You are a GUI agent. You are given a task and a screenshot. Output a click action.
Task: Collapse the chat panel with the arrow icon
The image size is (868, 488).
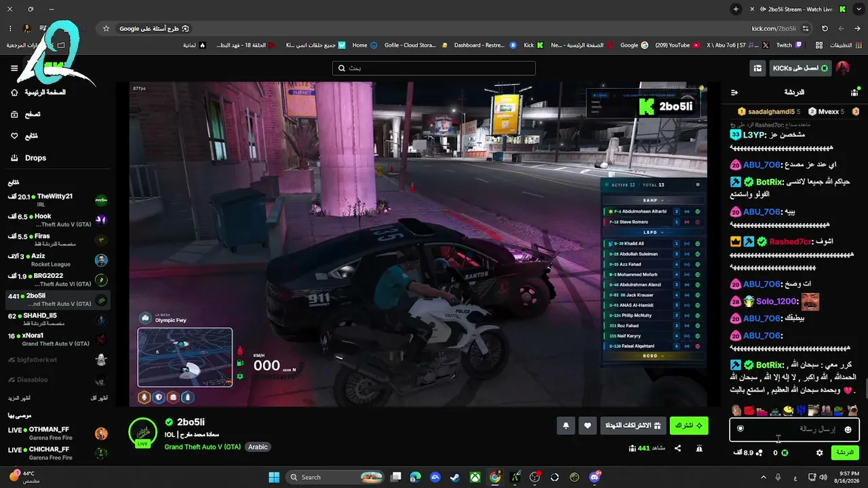[x=734, y=92]
